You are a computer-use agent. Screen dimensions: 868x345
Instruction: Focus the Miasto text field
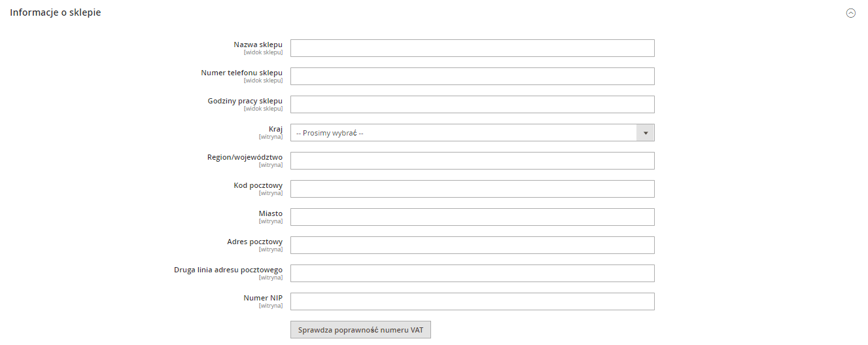(x=472, y=217)
